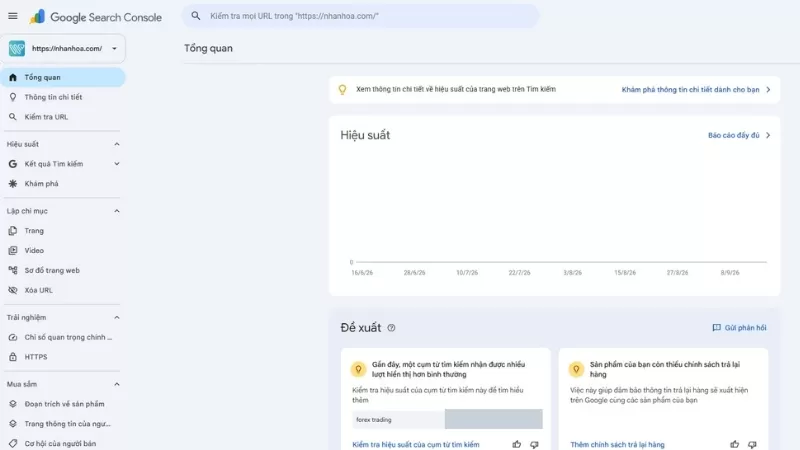Open Đoạn trích về sản phẩm report
This screenshot has height=450, width=800.
click(x=62, y=404)
